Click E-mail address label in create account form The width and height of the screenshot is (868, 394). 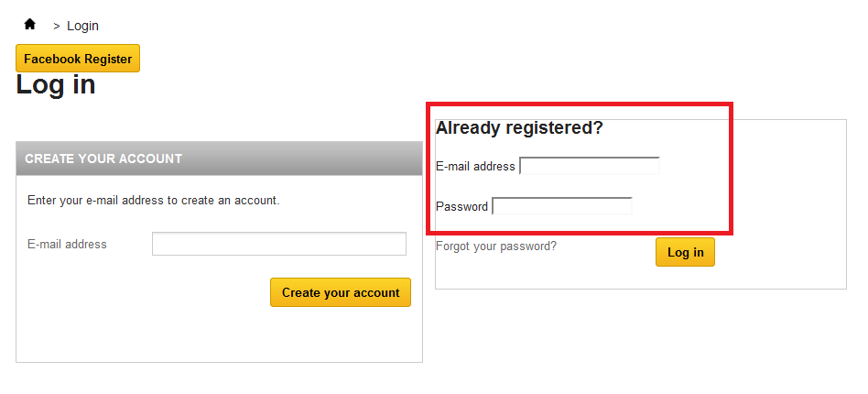tap(67, 245)
